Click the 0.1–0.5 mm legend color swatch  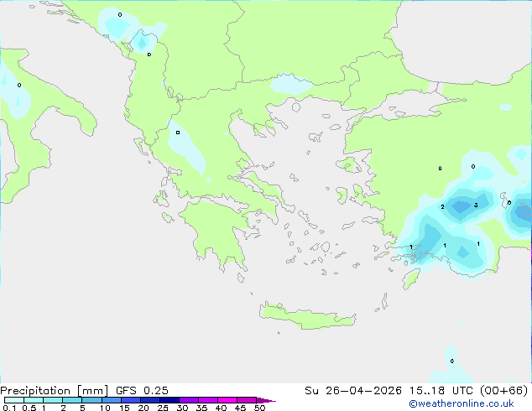point(14,400)
